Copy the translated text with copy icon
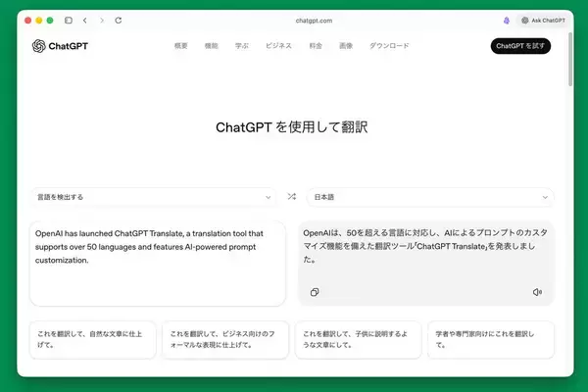Image resolution: width=588 pixels, height=392 pixels. coord(315,292)
